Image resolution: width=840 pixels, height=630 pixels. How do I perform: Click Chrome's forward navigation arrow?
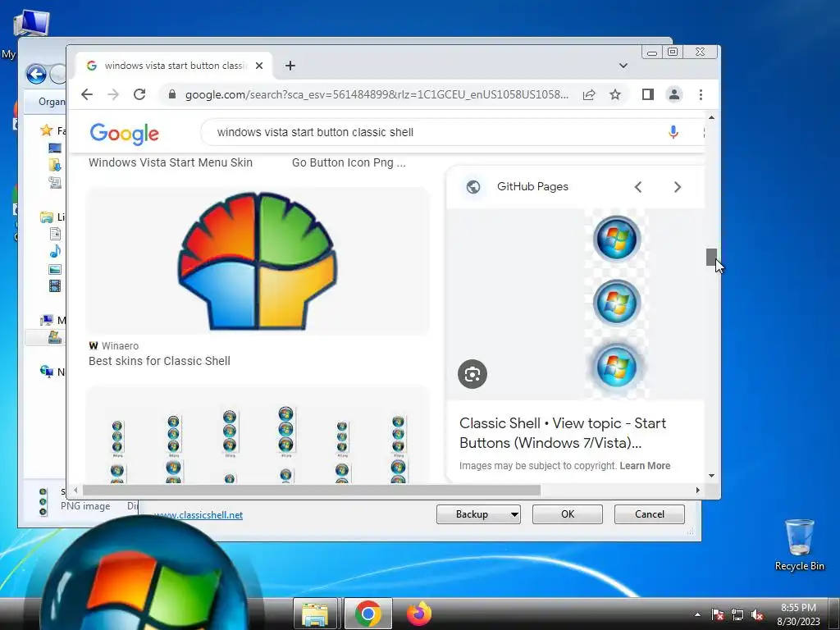[113, 95]
